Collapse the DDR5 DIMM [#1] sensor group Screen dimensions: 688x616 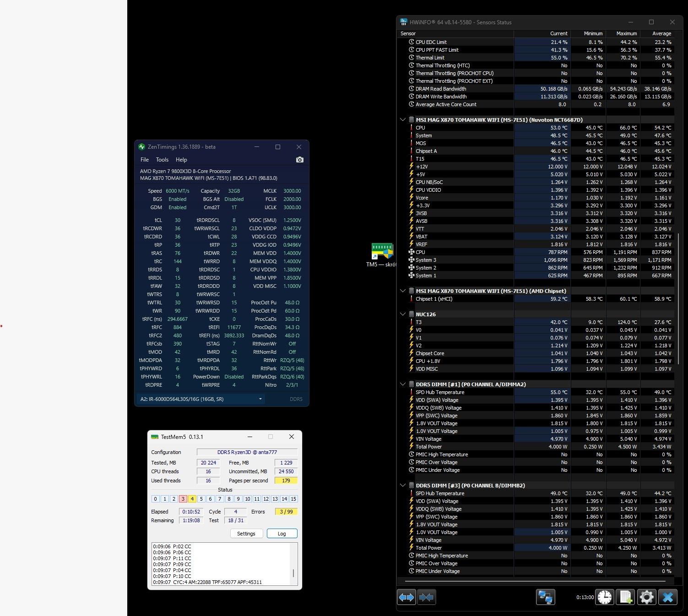coord(403,384)
